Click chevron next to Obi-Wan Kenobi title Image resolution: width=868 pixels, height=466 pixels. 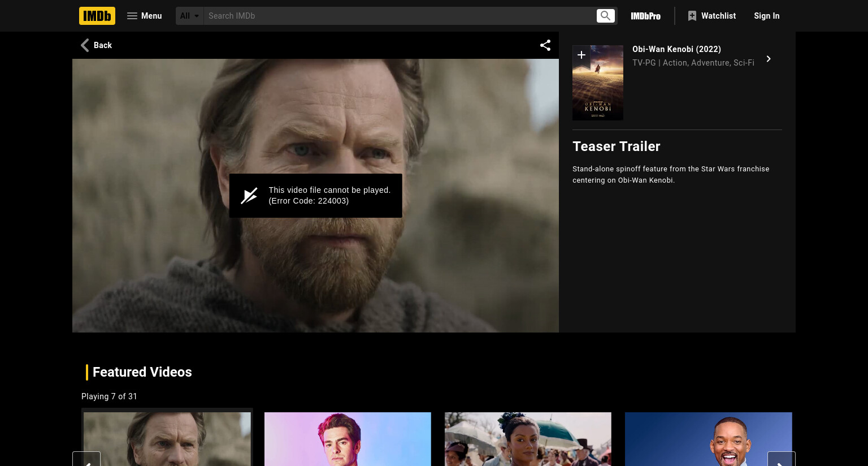pyautogui.click(x=769, y=59)
